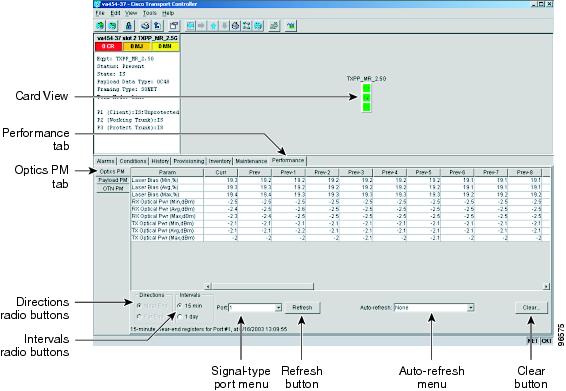Click the Prev-4 column header

(x=389, y=172)
